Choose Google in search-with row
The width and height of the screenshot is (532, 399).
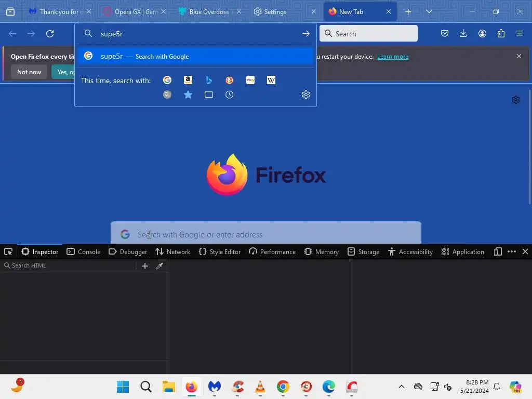click(167, 80)
